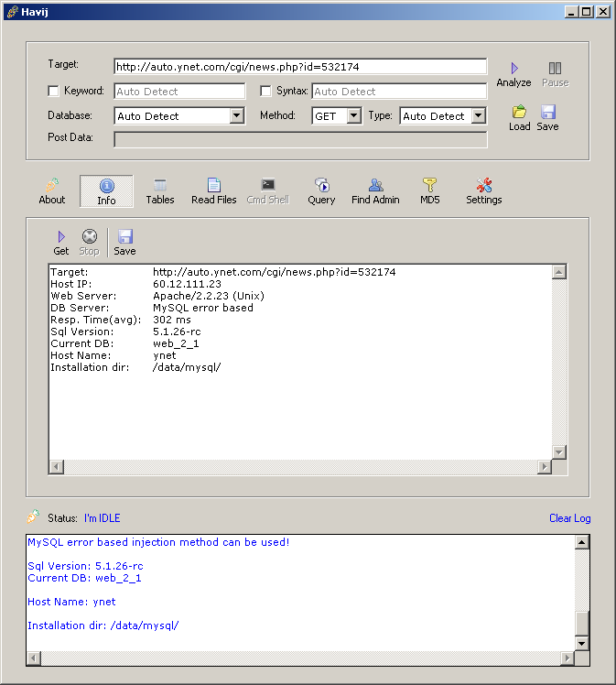Maximize the Havij window
The image size is (616, 685).
click(x=587, y=11)
